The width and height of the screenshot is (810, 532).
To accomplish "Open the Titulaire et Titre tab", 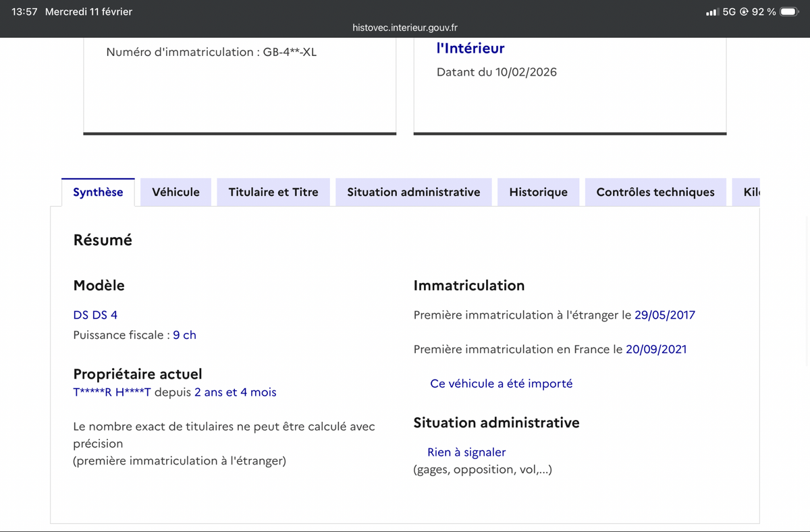I will [273, 192].
